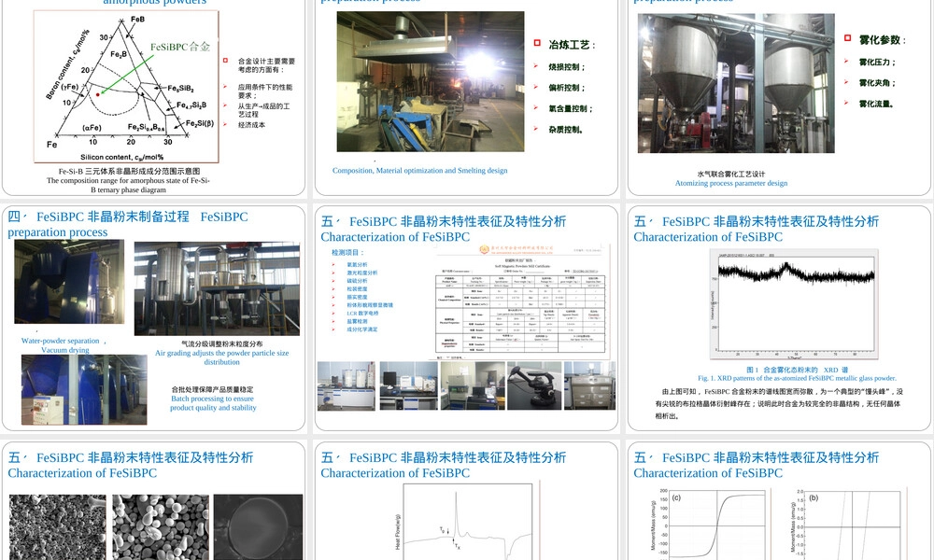934x560 pixels.
Task: Click caption 'Fe-Si-B 三元体系非晶形成成分范围示意图'
Action: point(129,172)
